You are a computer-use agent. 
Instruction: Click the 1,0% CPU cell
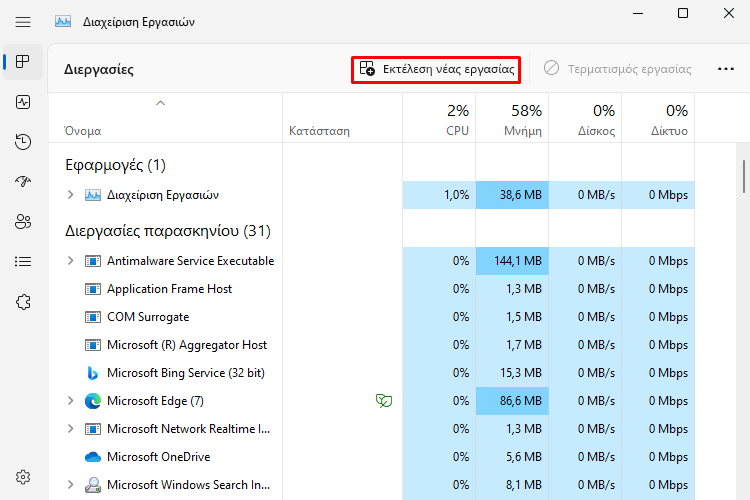pyautogui.click(x=439, y=195)
